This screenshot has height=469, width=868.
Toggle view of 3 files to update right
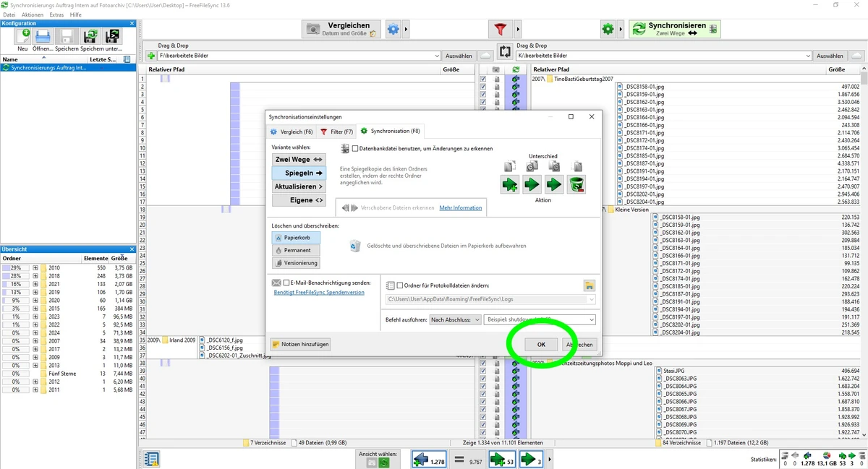point(532,459)
